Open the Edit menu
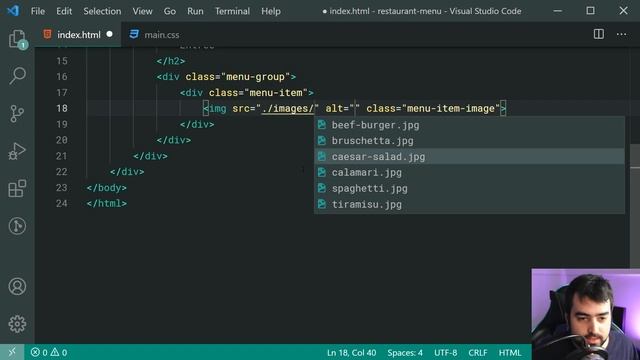 64,11
